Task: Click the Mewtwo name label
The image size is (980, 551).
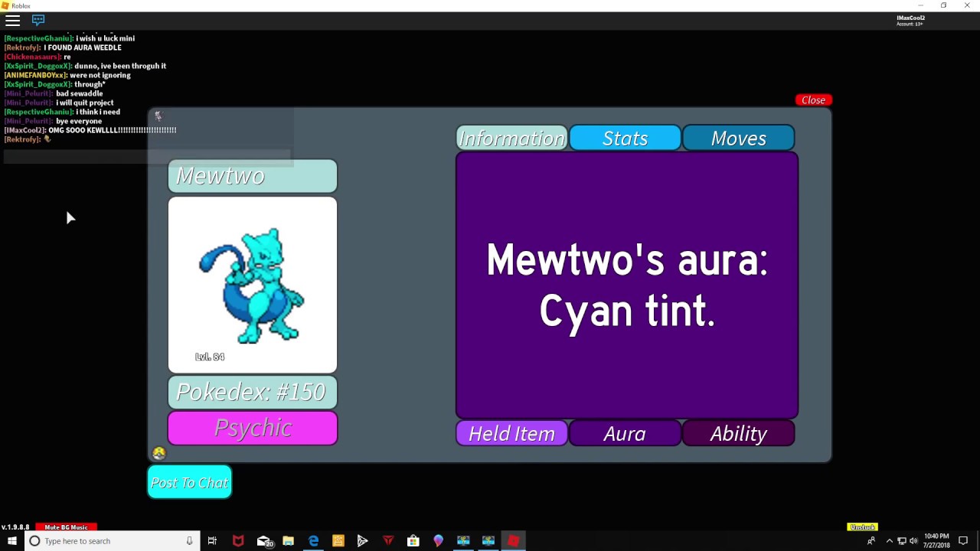Action: point(253,175)
